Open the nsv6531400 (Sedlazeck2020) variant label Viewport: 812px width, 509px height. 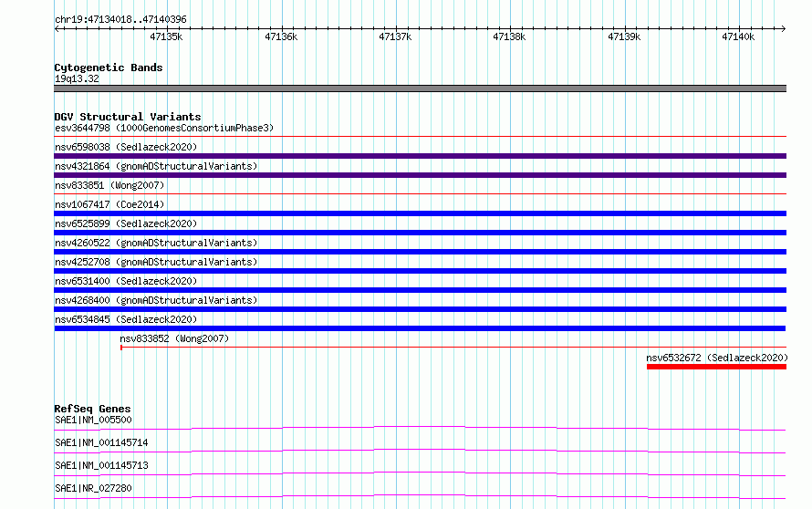126,281
